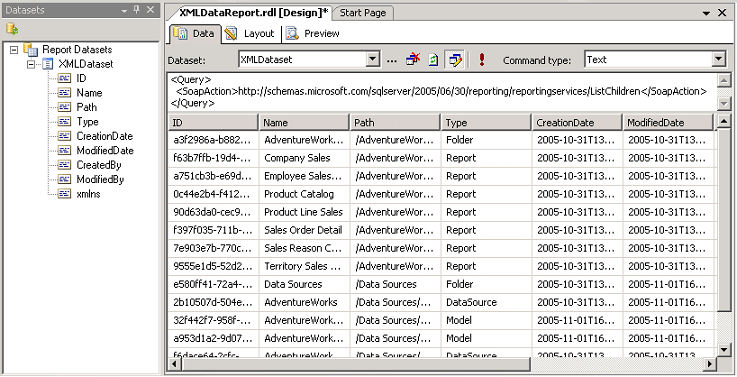Open the Dataset combo box dropdown arrow

[372, 59]
